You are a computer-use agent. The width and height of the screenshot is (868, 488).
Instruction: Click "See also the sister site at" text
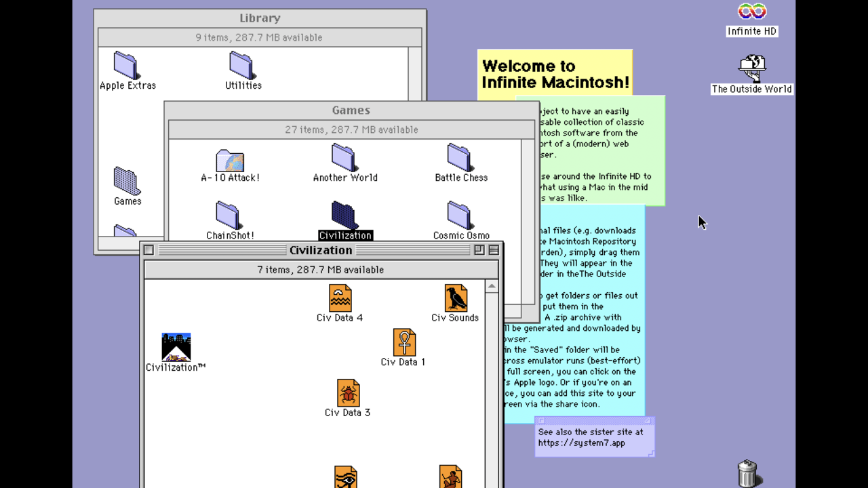(x=591, y=432)
